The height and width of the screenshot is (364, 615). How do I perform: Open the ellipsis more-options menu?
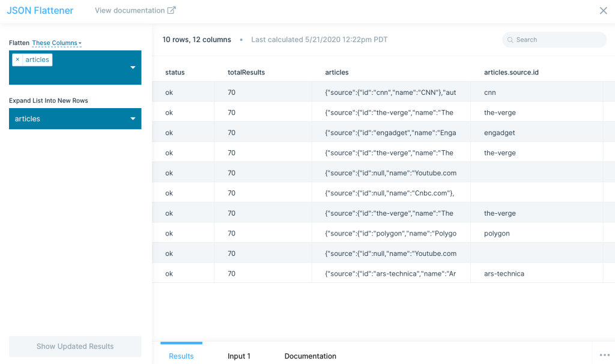604,356
